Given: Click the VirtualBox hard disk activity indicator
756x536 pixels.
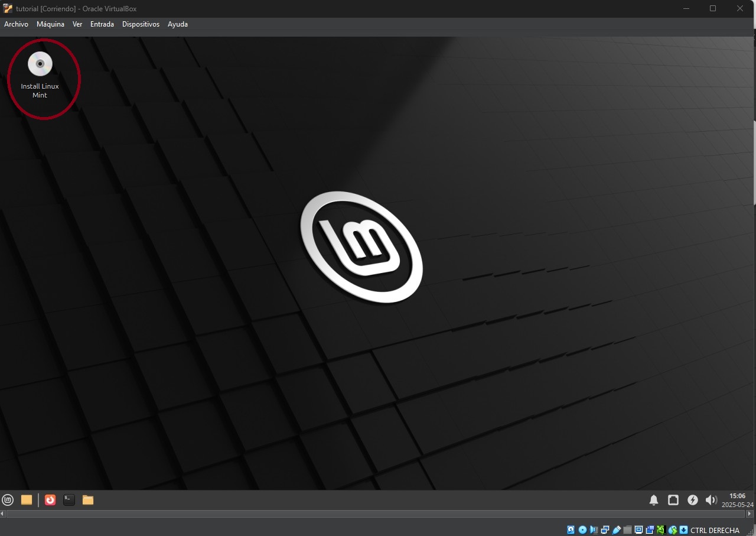Looking at the screenshot, I should 571,530.
